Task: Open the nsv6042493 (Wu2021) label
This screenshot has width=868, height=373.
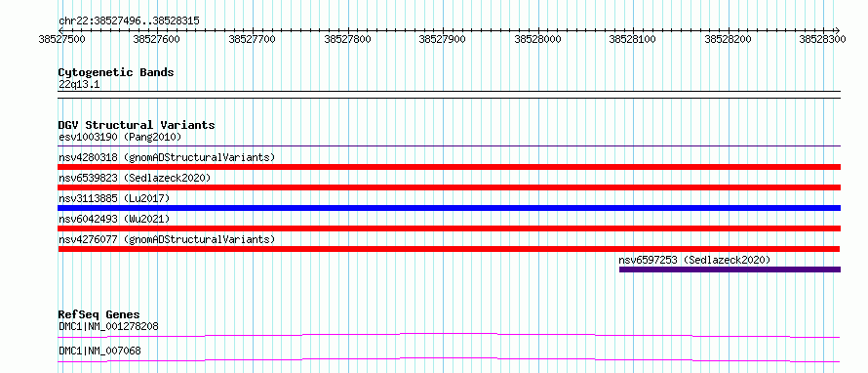Action: pos(114,219)
